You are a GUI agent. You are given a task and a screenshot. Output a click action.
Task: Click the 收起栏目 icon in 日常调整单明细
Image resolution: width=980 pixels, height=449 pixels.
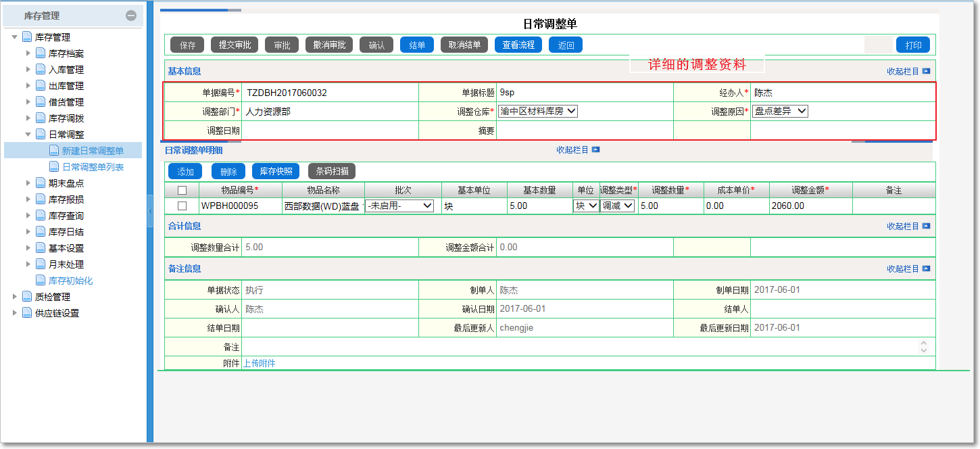pyautogui.click(x=595, y=150)
